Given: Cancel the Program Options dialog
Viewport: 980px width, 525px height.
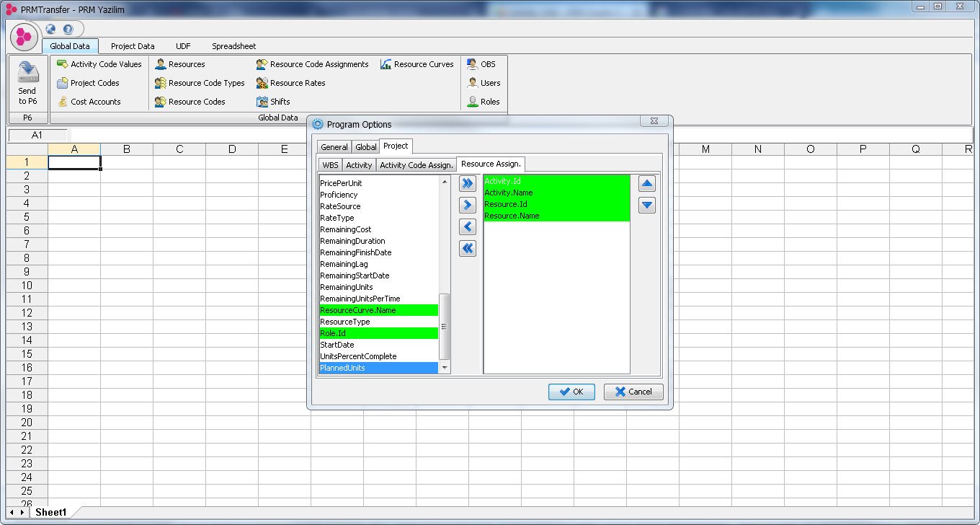Looking at the screenshot, I should 633,392.
